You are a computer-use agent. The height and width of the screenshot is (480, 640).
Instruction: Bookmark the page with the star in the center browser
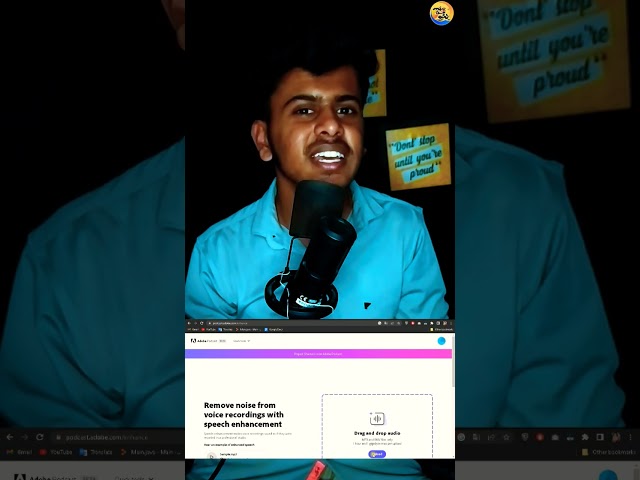click(399, 323)
